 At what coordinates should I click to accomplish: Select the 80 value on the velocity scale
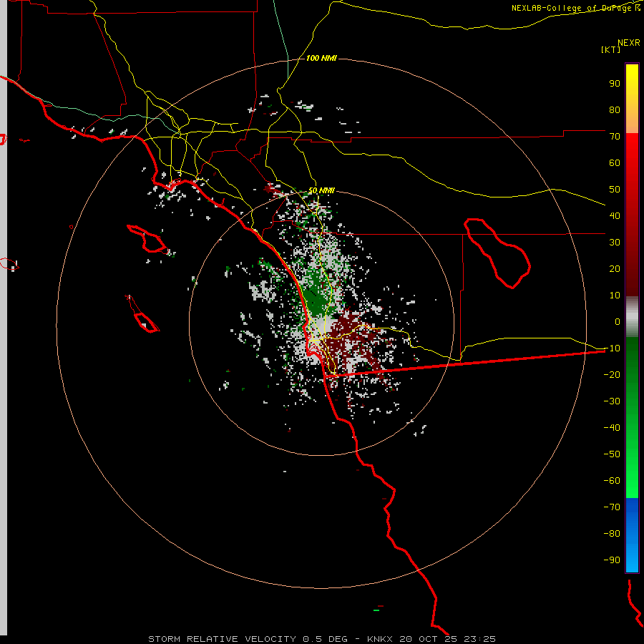click(615, 110)
